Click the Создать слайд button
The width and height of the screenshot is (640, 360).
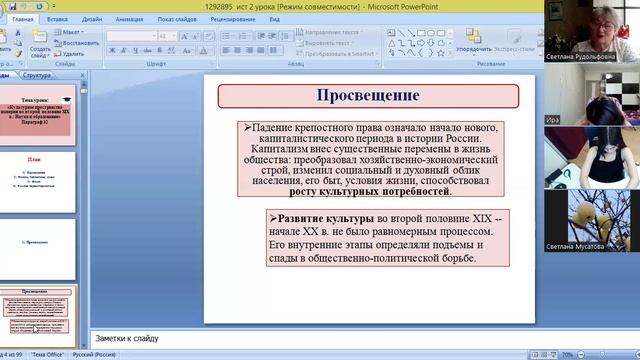click(x=40, y=44)
